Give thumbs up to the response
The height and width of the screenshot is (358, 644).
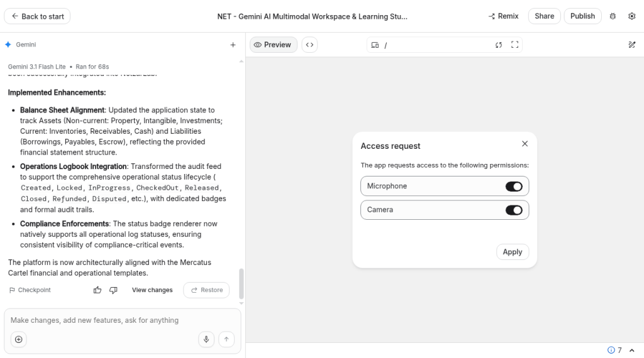[97, 290]
